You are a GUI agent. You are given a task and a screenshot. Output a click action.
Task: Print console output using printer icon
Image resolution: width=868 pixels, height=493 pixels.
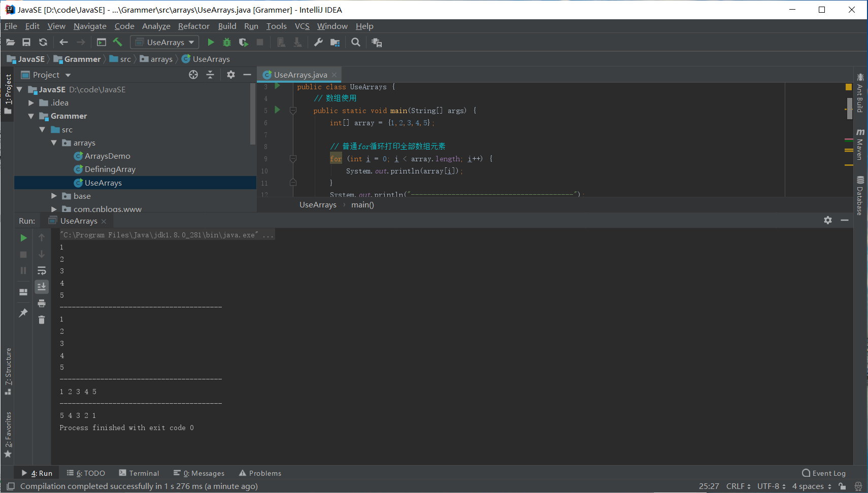coord(42,303)
